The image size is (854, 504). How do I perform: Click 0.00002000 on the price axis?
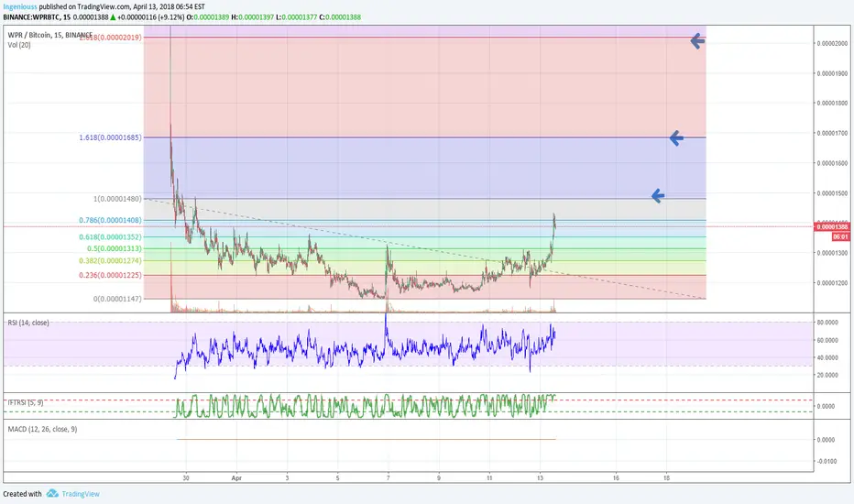point(832,44)
